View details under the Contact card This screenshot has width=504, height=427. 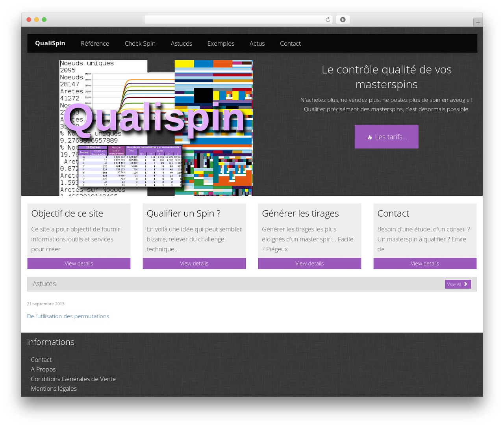[425, 264]
